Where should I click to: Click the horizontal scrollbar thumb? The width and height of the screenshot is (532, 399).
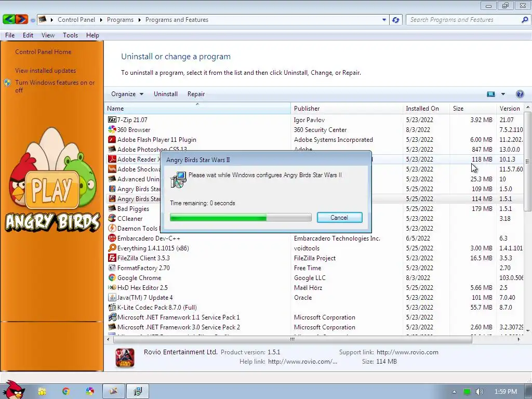[292, 339]
